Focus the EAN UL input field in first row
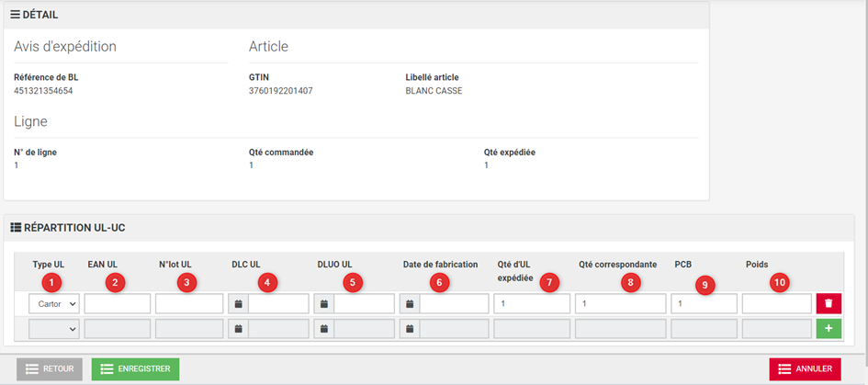This screenshot has height=385, width=868. click(x=118, y=304)
